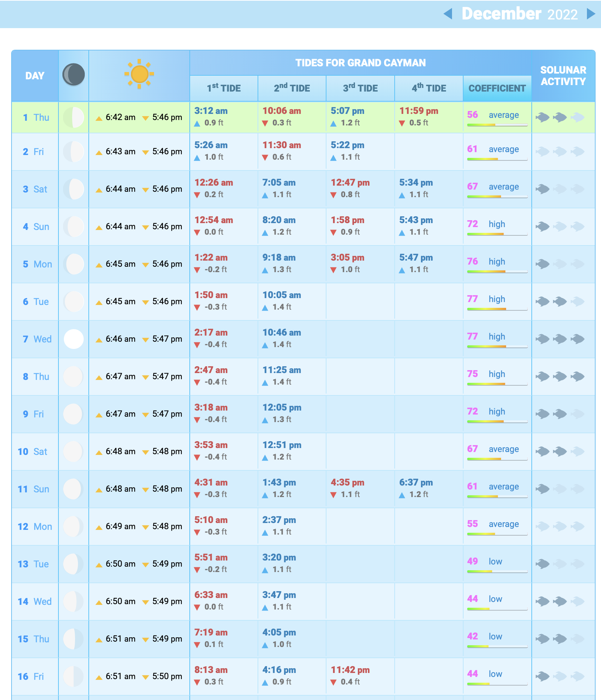
Task: Go to previous month with left arrow
Action: pos(448,14)
